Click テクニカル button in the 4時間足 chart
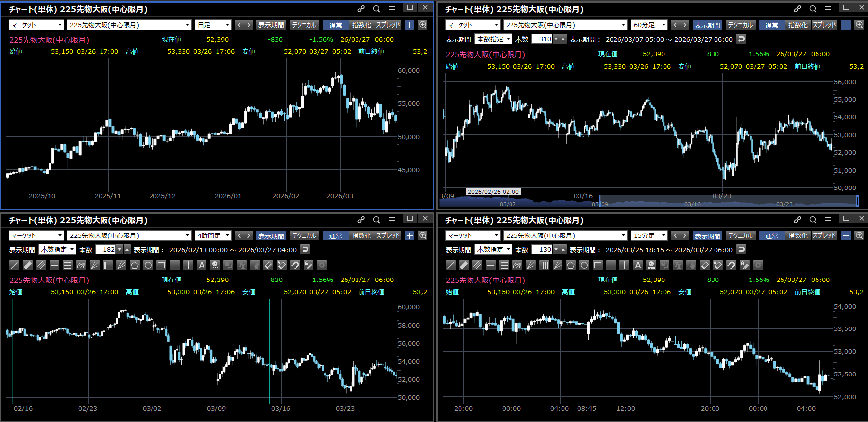 pyautogui.click(x=304, y=235)
